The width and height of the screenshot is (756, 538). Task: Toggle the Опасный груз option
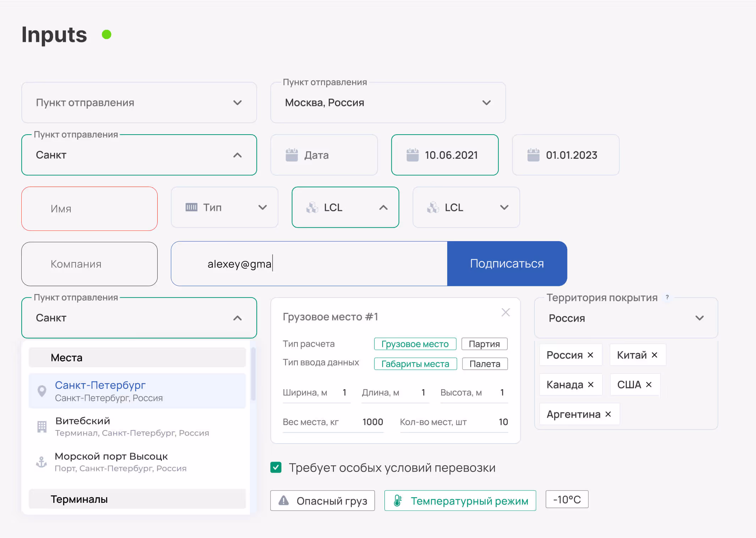click(x=322, y=501)
